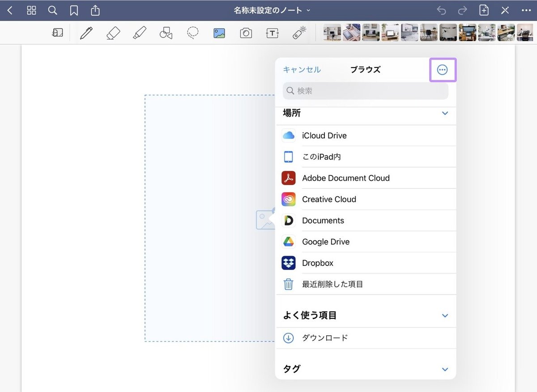Select the Eraser tool
Image resolution: width=537 pixels, height=392 pixels.
click(x=113, y=33)
